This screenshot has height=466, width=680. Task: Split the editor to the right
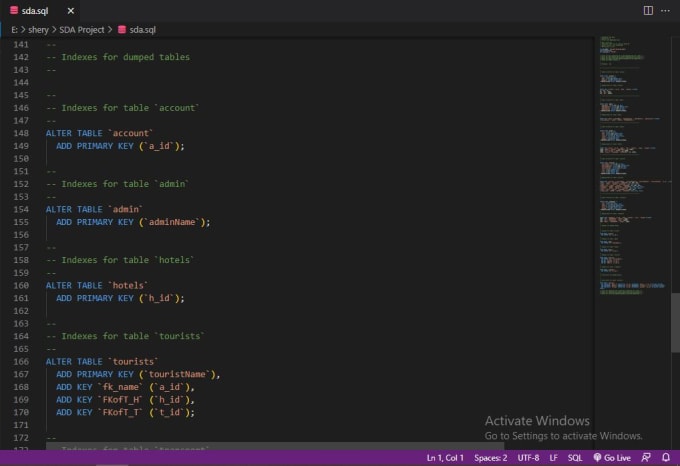(x=648, y=10)
